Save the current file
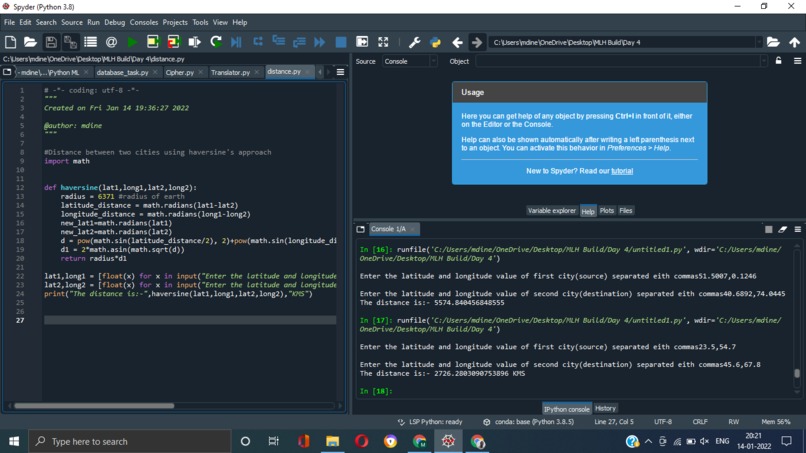 [50, 42]
